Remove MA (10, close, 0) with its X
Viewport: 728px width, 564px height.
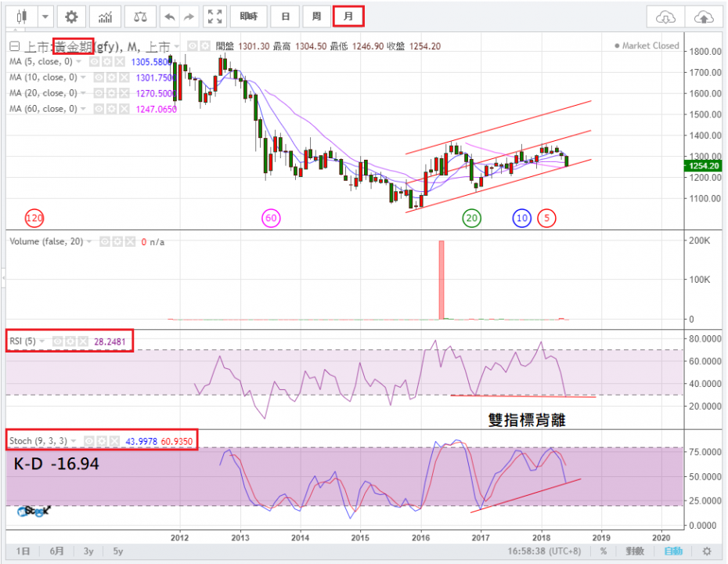pos(124,78)
